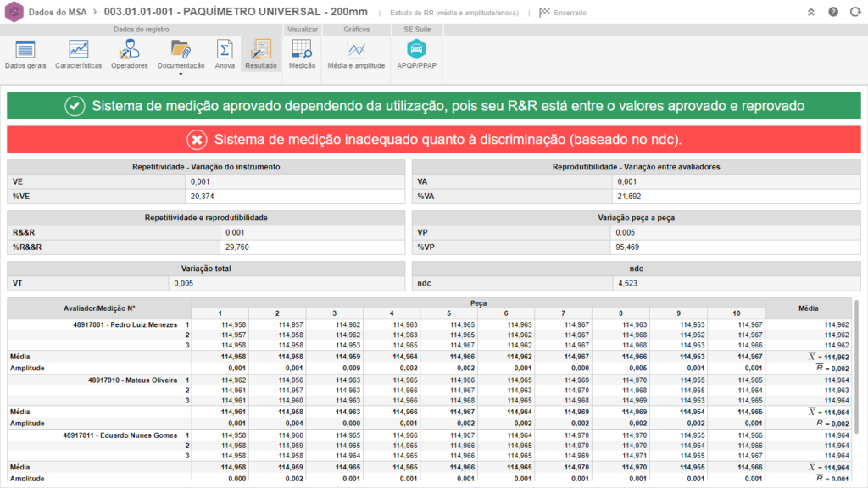Expand the Documentação dropdown arrow

181,75
